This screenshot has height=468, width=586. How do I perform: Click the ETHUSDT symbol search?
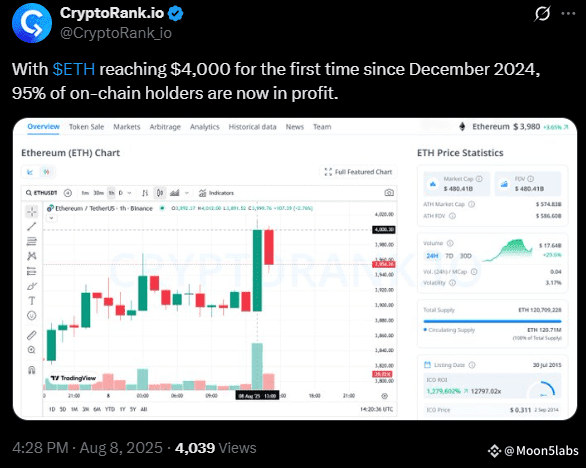coord(41,193)
